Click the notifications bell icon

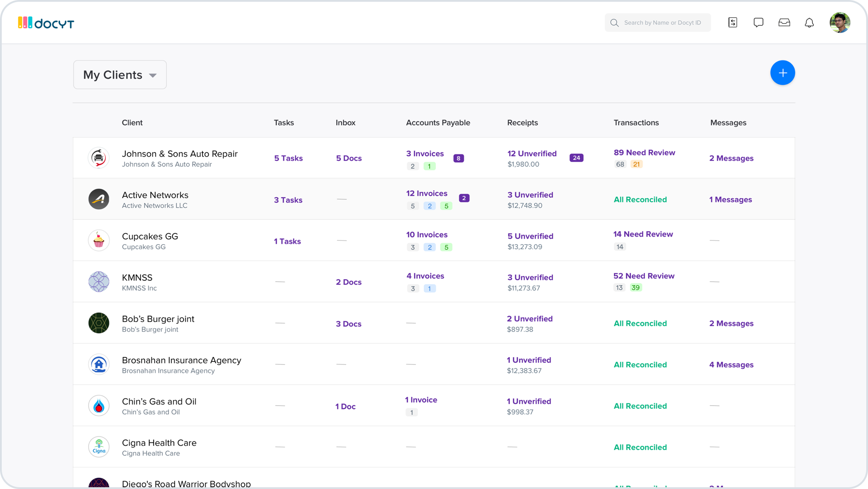(809, 23)
